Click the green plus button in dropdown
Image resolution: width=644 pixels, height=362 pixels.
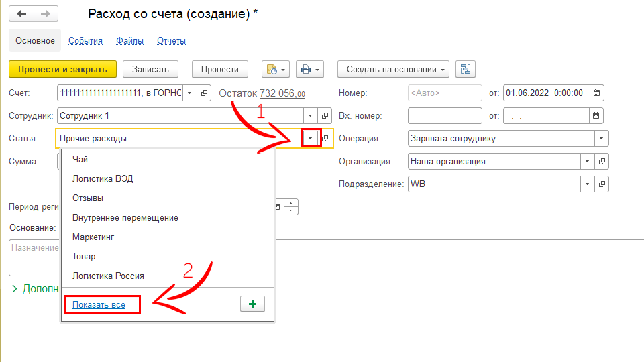252,304
